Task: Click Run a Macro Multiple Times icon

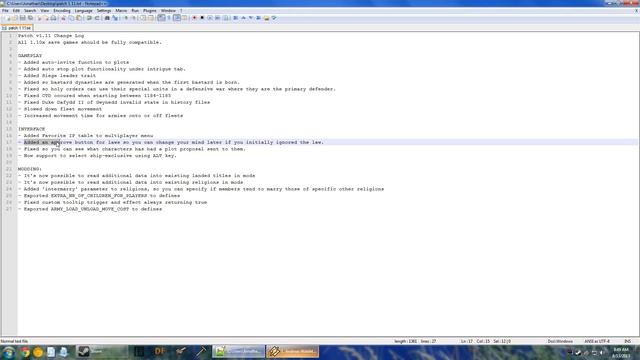Action: coord(218,18)
